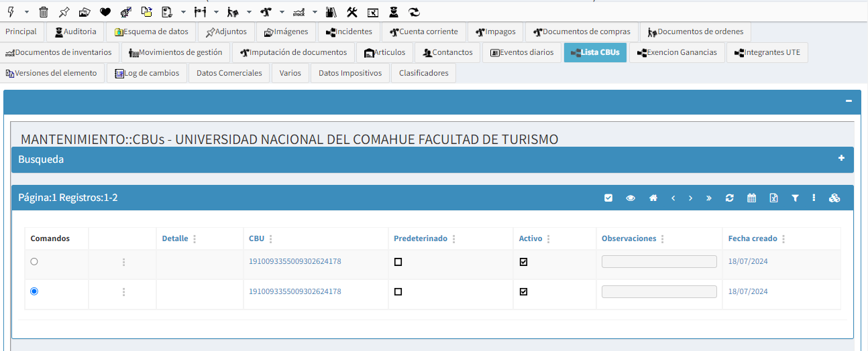
Task: Open the Datos Impositivos tab
Action: 350,73
